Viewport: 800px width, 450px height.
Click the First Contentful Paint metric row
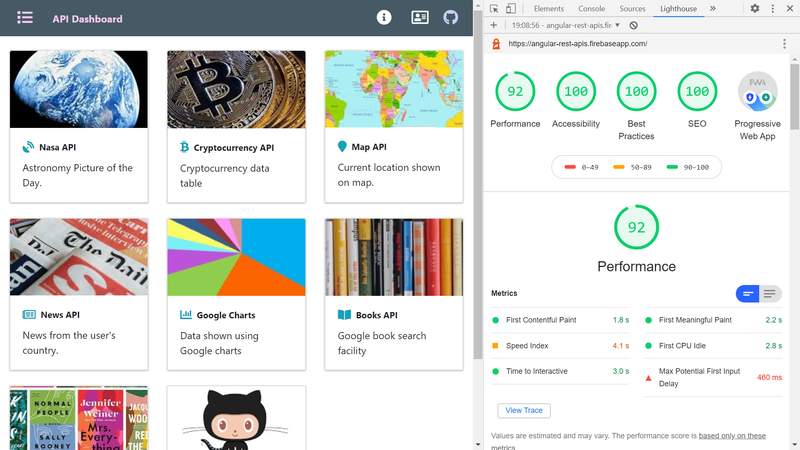click(x=560, y=320)
